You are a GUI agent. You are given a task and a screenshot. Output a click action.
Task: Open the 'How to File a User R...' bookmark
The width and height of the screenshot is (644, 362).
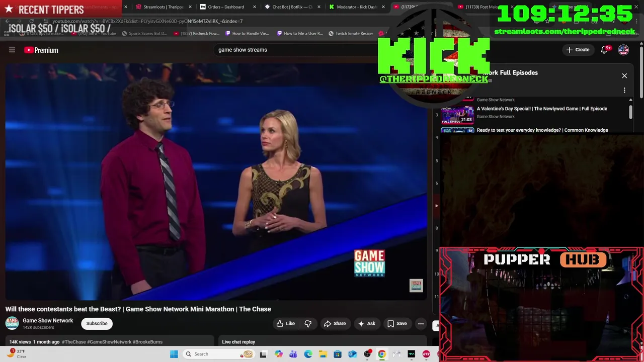(x=299, y=34)
